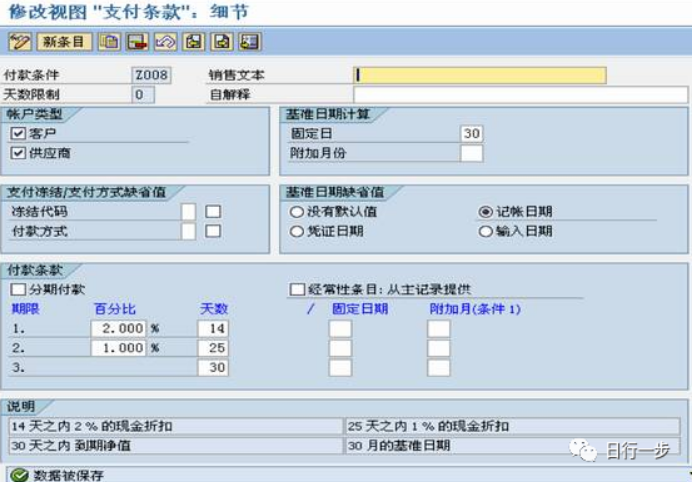Select the 凭证日期 radio button
The width and height of the screenshot is (692, 486).
click(x=297, y=231)
